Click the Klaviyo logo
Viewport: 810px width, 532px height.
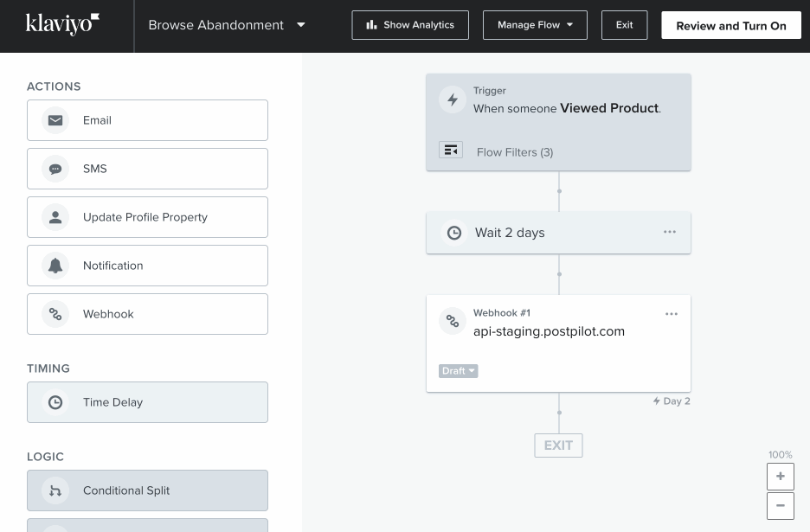(62, 24)
